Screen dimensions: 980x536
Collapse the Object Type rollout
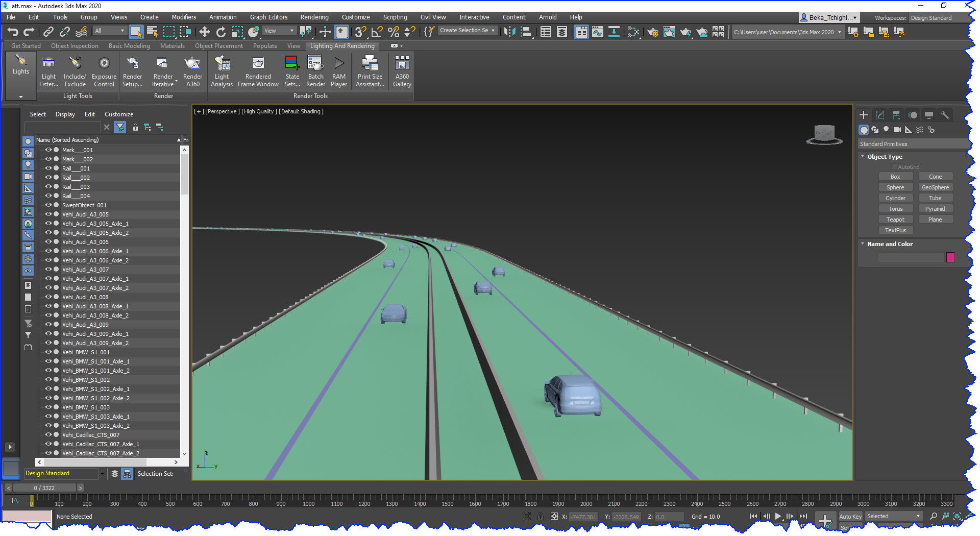point(863,157)
